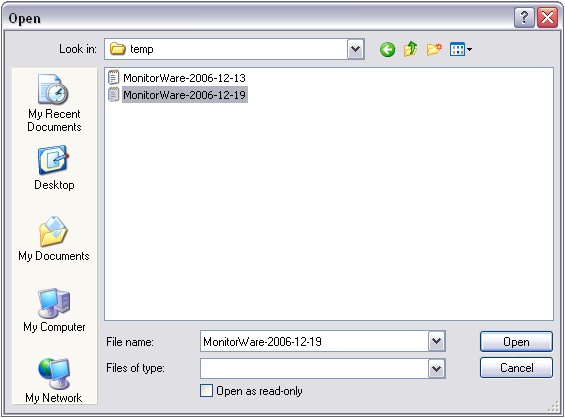Go to Desktop in places bar

pyautogui.click(x=54, y=168)
